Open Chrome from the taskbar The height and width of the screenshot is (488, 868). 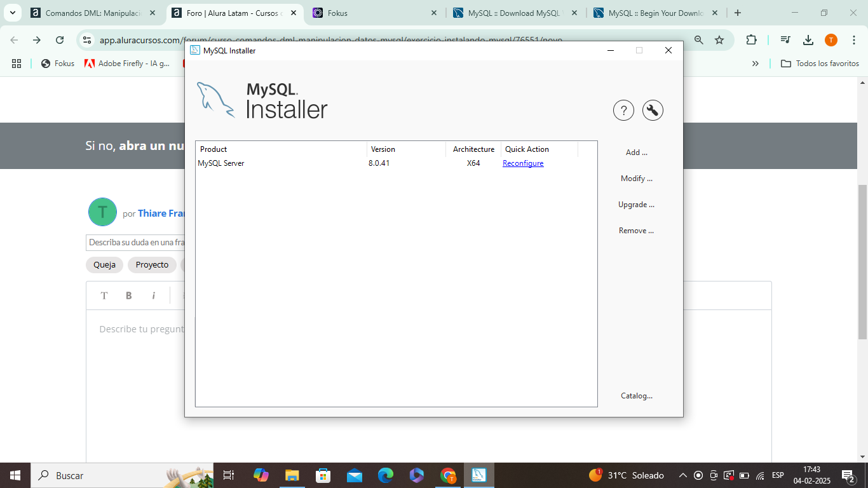pos(448,475)
